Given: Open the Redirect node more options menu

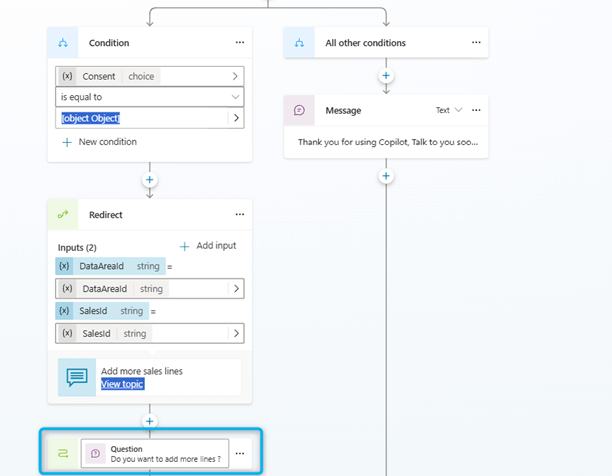Looking at the screenshot, I should pyautogui.click(x=239, y=214).
